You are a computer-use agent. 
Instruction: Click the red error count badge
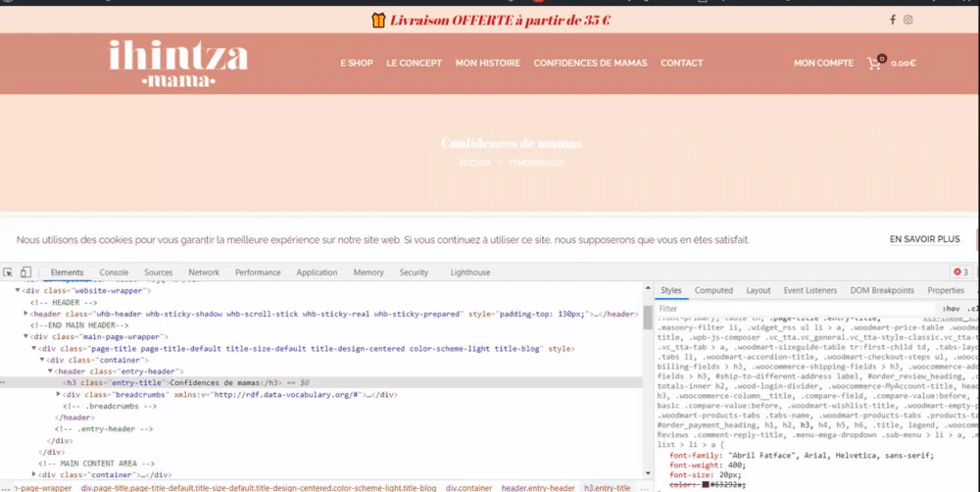point(960,271)
